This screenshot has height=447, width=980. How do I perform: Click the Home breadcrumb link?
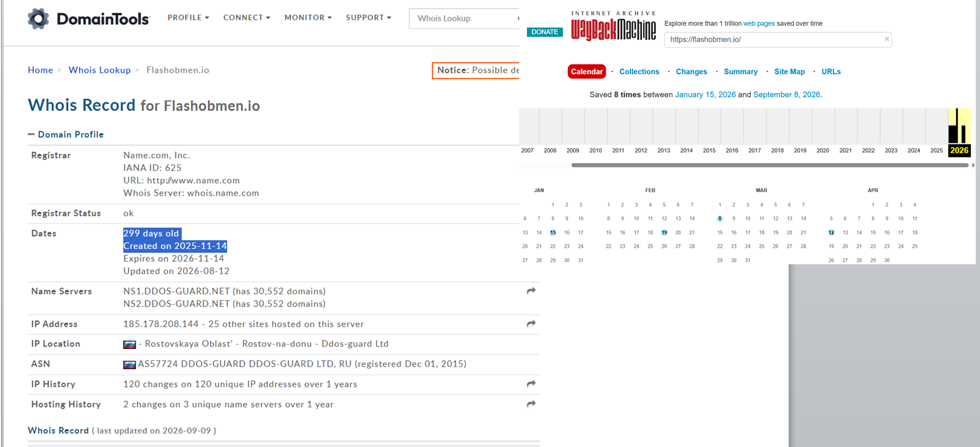(41, 70)
